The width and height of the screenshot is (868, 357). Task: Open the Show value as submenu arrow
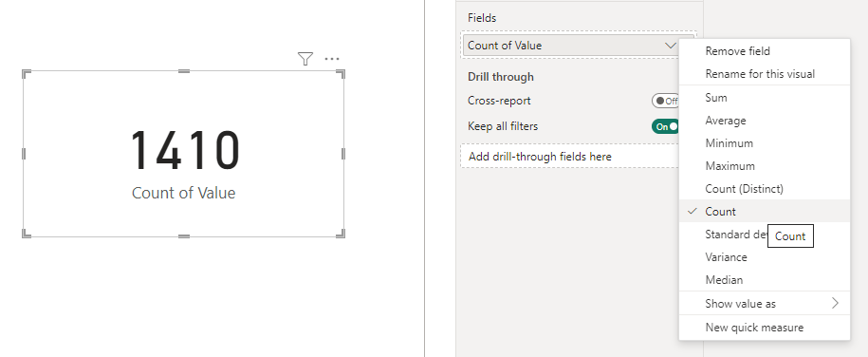click(x=835, y=303)
